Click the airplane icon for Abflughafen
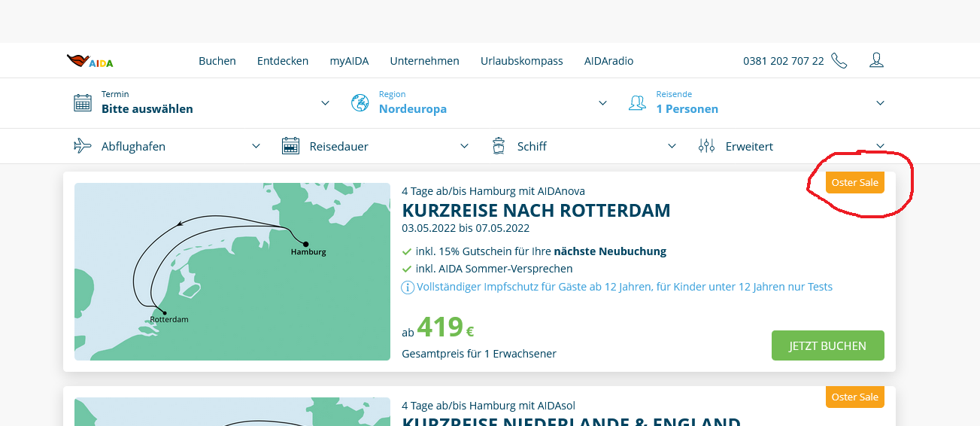The width and height of the screenshot is (980, 426). [83, 146]
